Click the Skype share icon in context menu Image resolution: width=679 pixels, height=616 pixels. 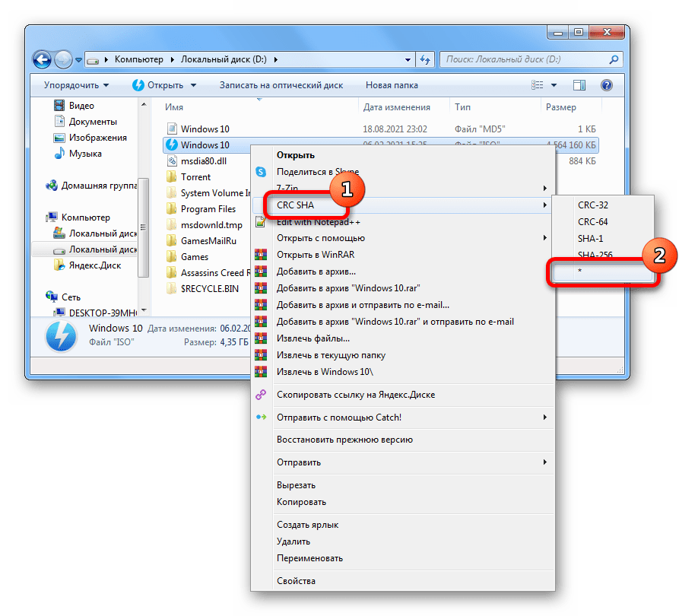(x=261, y=172)
